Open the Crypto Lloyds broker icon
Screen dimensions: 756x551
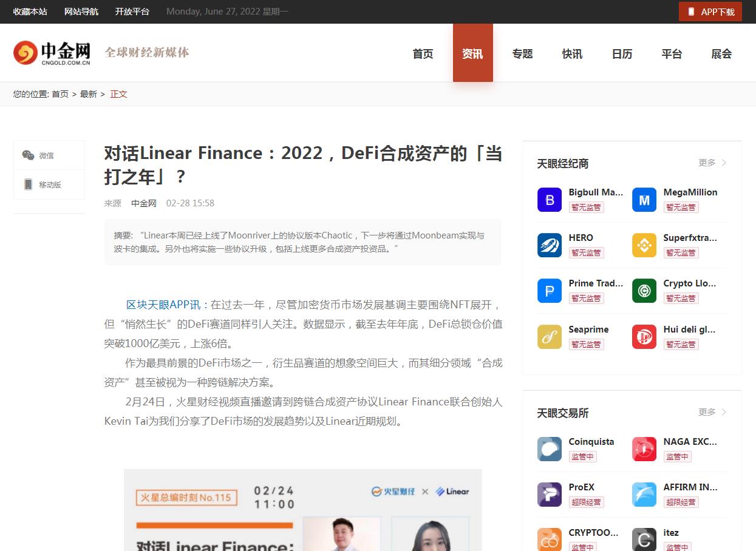644,291
